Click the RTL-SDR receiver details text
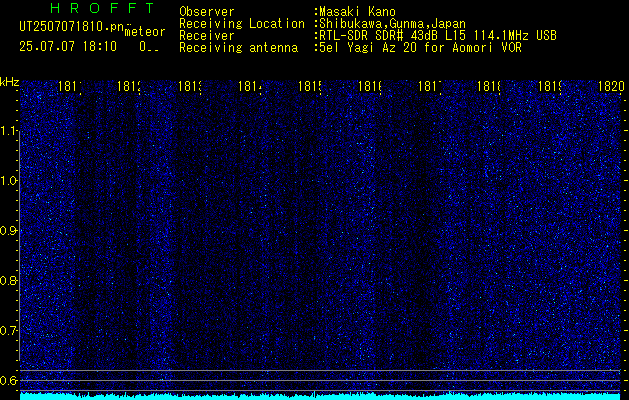This screenshot has height=400, width=629. (x=438, y=36)
